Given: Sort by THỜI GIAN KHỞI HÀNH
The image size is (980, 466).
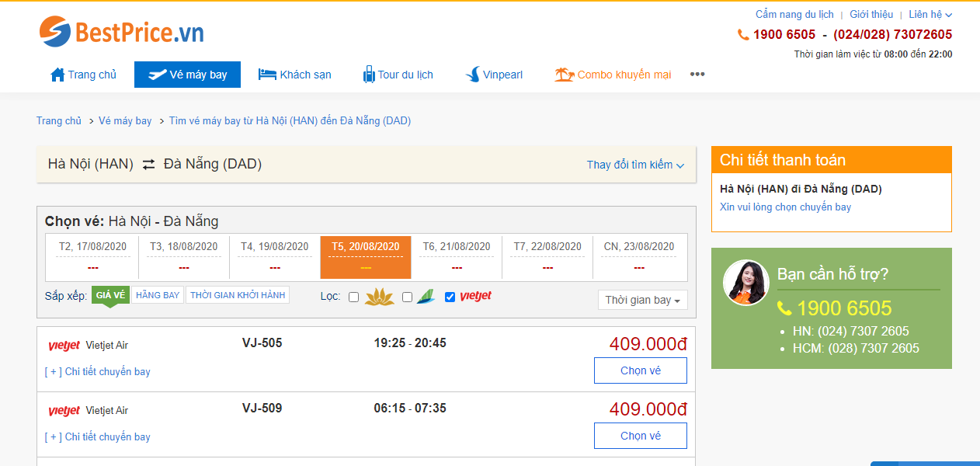Looking at the screenshot, I should [x=238, y=295].
